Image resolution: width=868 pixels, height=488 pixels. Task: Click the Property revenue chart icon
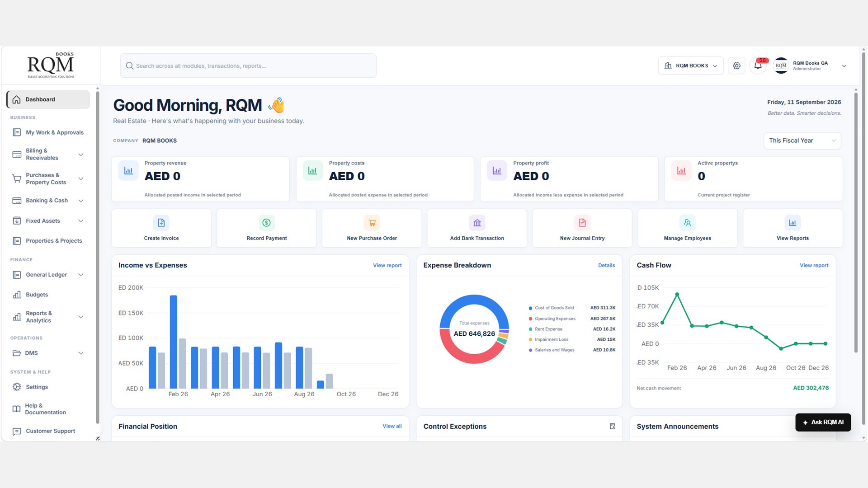click(x=128, y=171)
